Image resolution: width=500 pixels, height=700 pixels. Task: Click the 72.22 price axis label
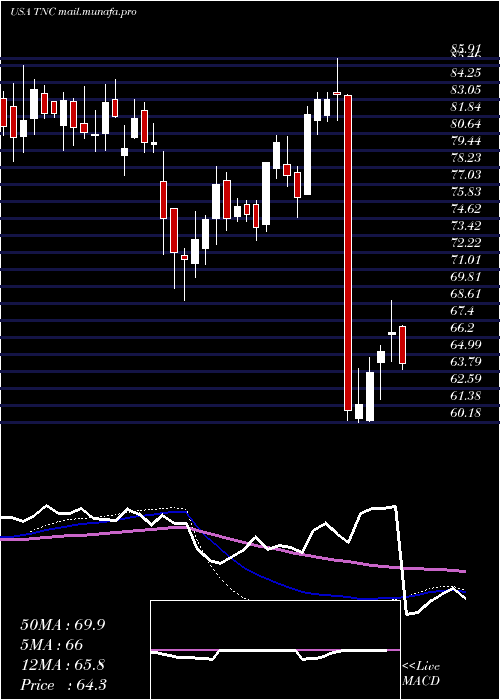click(466, 242)
